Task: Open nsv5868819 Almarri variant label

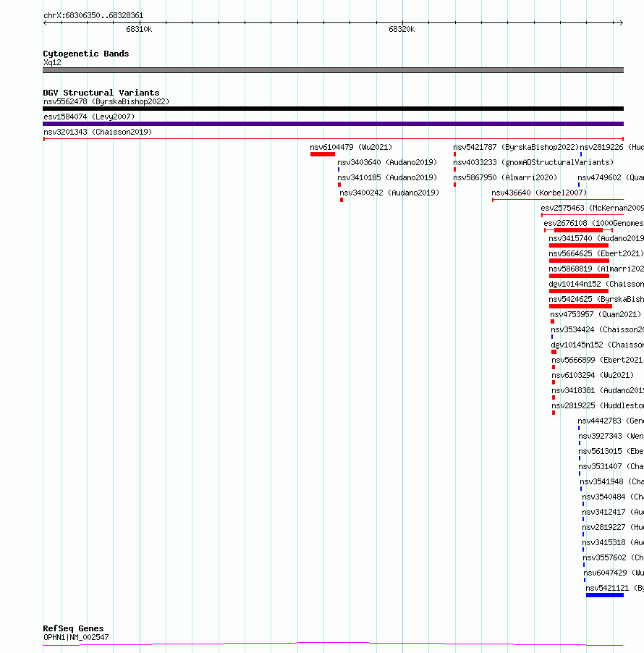Action: click(x=596, y=269)
